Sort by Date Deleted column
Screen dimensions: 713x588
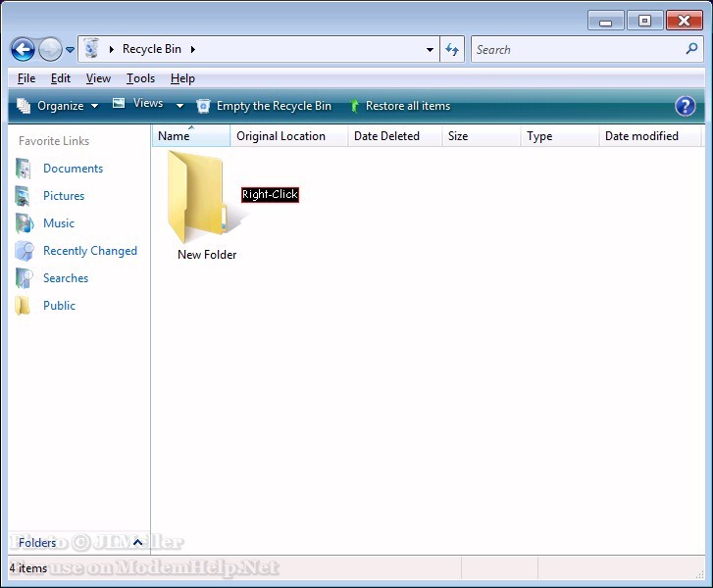[394, 136]
